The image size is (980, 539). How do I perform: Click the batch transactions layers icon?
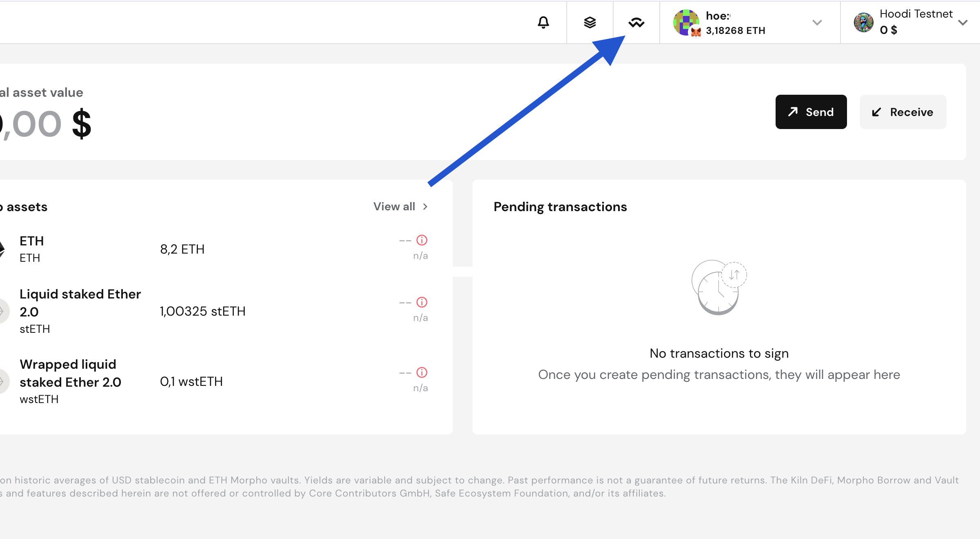point(590,22)
